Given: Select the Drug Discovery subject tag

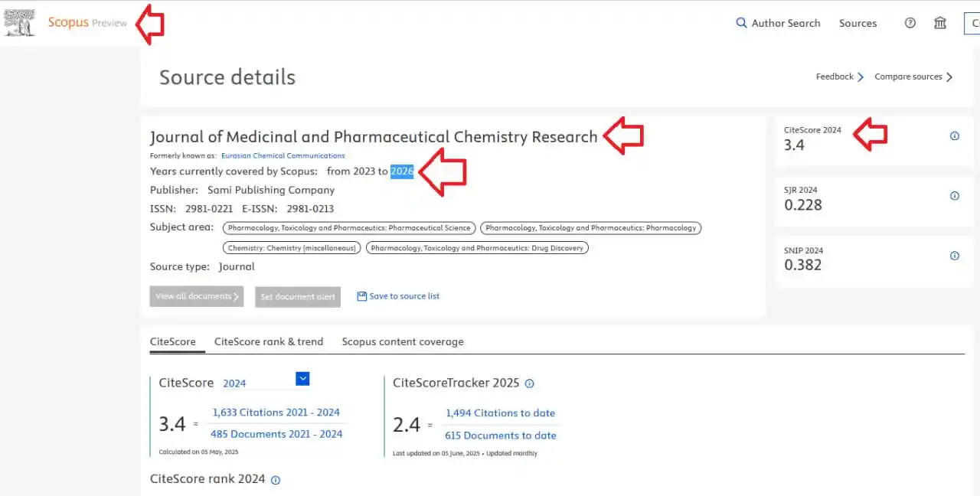Looking at the screenshot, I should [477, 247].
